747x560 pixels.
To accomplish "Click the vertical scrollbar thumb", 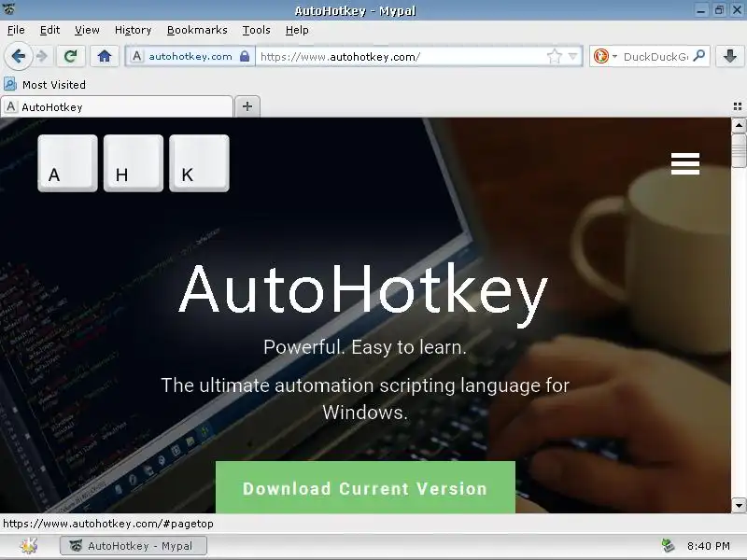I will coord(739,150).
